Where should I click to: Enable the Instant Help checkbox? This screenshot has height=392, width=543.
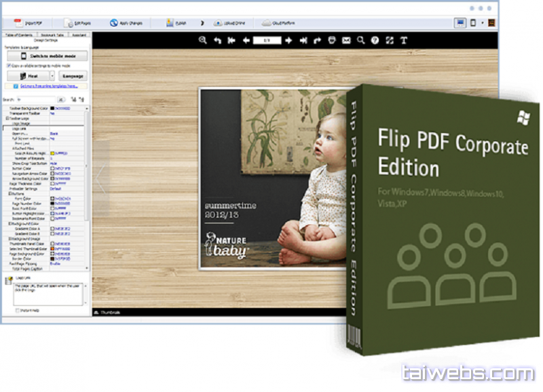click(x=17, y=309)
